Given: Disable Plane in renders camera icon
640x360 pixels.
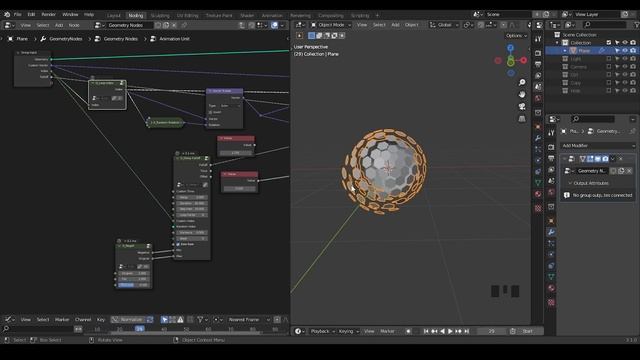Looking at the screenshot, I should 633,51.
